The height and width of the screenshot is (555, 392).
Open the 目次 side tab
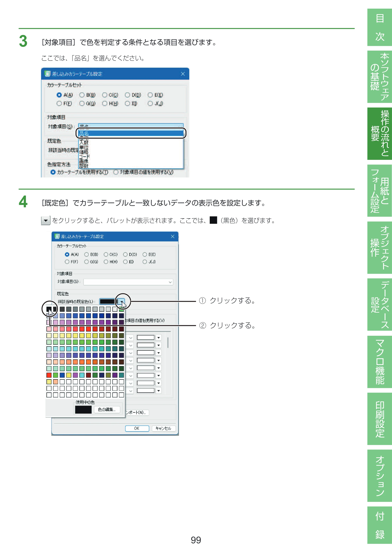tap(379, 27)
